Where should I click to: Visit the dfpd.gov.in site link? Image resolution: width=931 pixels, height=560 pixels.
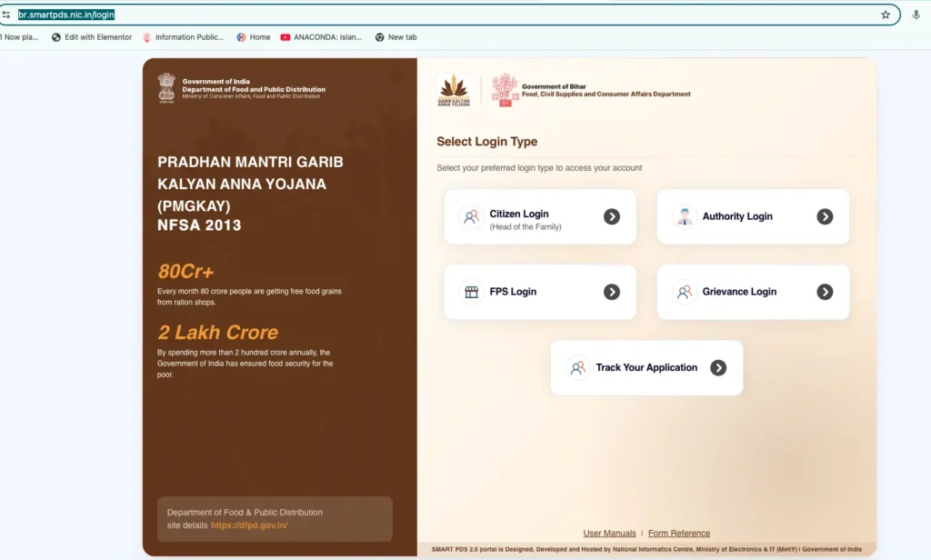pyautogui.click(x=249, y=525)
